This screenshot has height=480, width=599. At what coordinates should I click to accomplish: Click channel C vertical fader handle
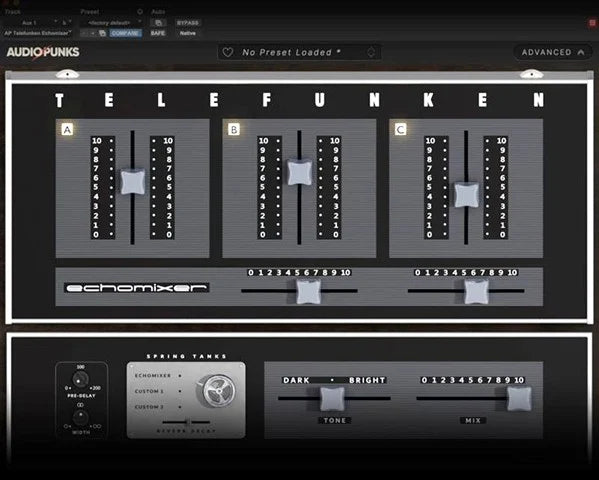coord(466,195)
